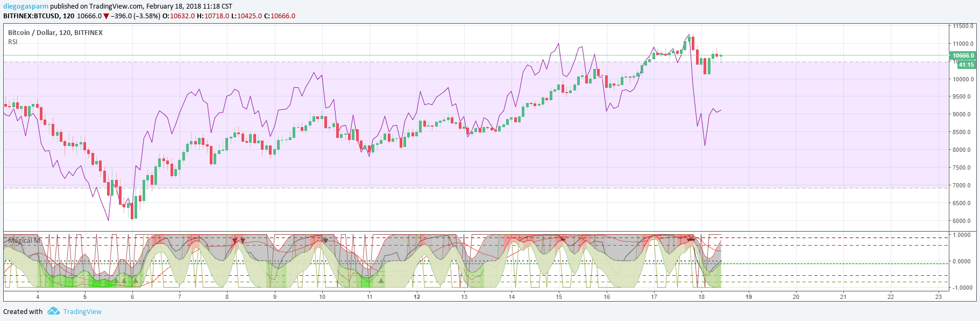Click the 8000.0 price axis label

[962, 150]
